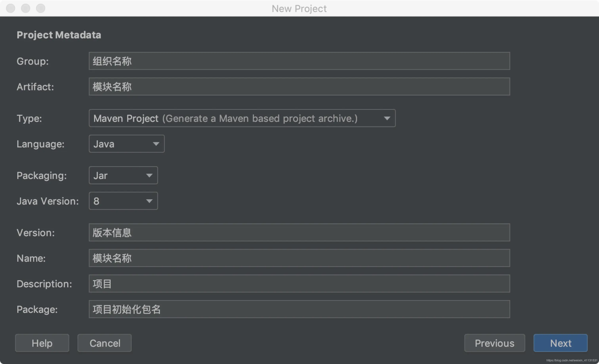Click the arrow icon of Java Version combo
This screenshot has height=364, width=599.
(149, 201)
